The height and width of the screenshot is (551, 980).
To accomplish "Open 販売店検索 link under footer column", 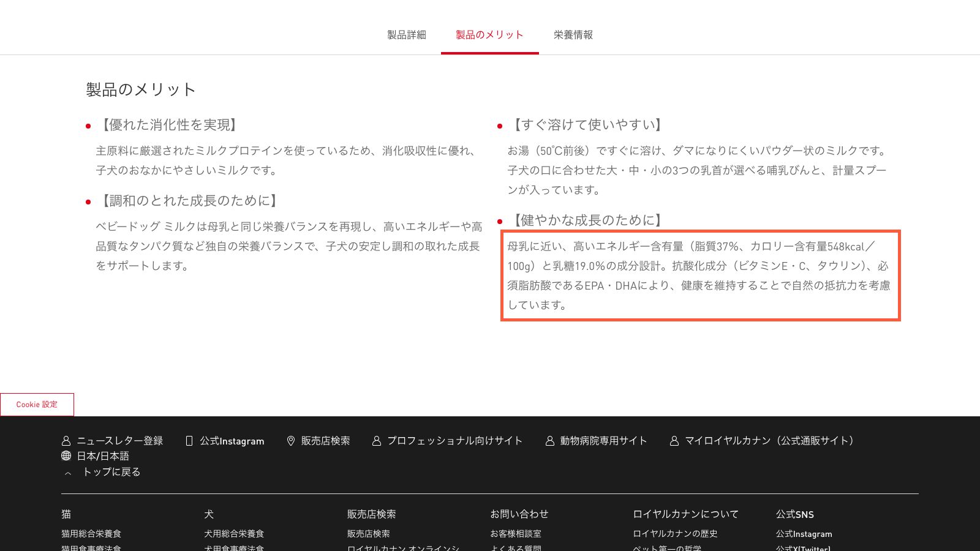I will (x=369, y=534).
